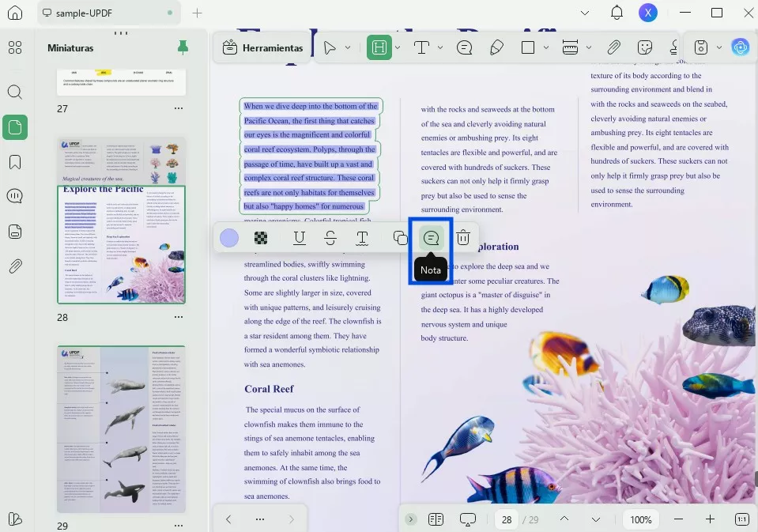
Task: Open the user account avatar X
Action: 648,13
